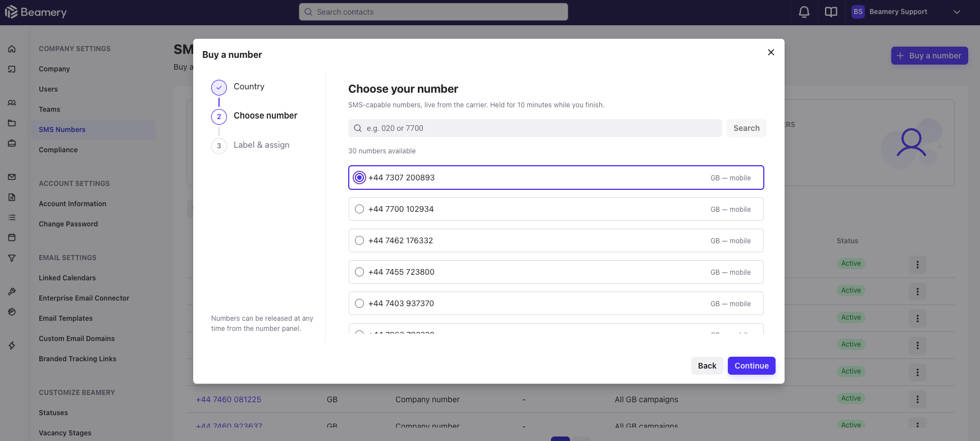Screen dimensions: 980x441
Task: Open Email Templates in sidebar
Action: pyautogui.click(x=66, y=319)
